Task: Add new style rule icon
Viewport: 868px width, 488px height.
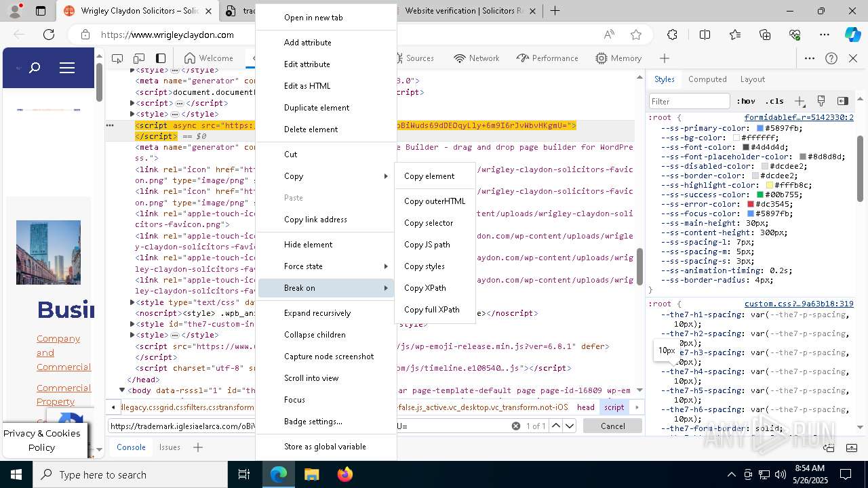Action: [800, 101]
